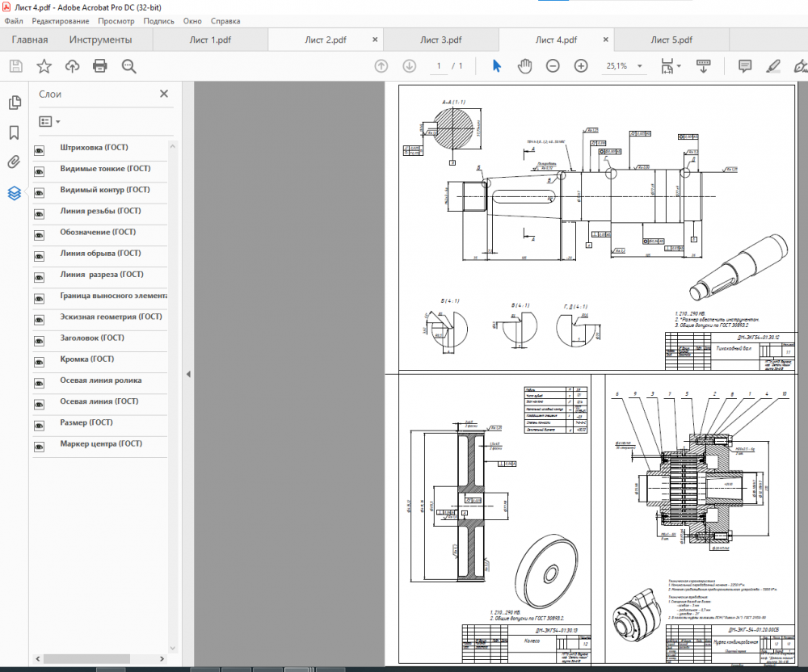Open the Инструменты tools view
The image size is (808, 672).
coord(100,40)
